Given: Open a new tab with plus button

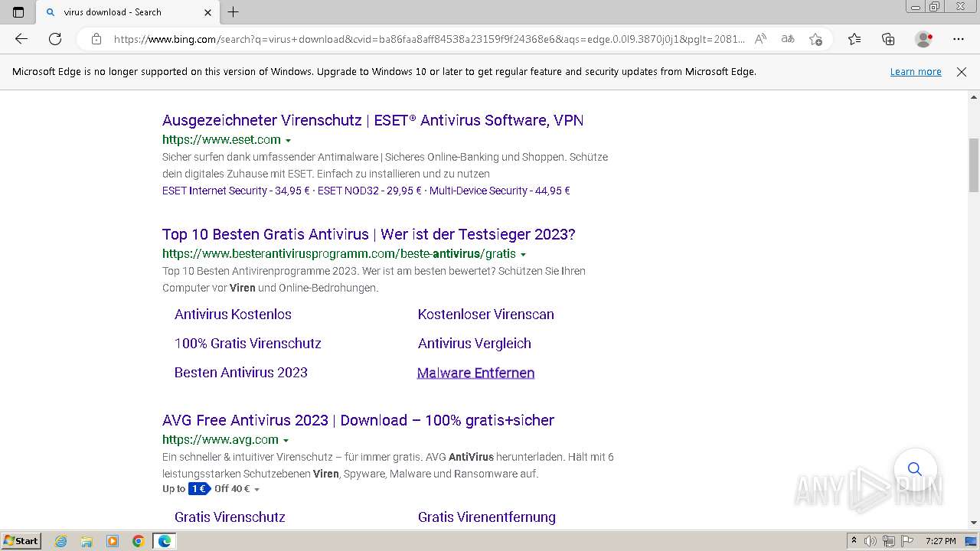Looking at the screenshot, I should coord(234,12).
